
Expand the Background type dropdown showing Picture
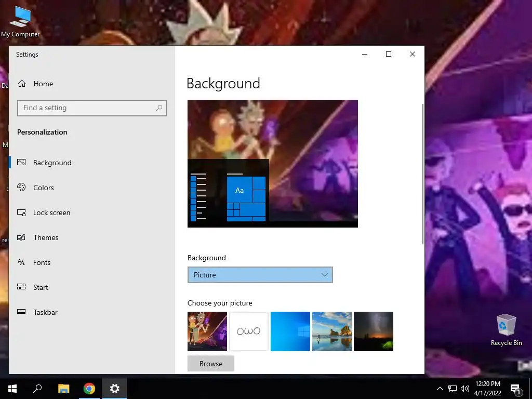point(260,275)
